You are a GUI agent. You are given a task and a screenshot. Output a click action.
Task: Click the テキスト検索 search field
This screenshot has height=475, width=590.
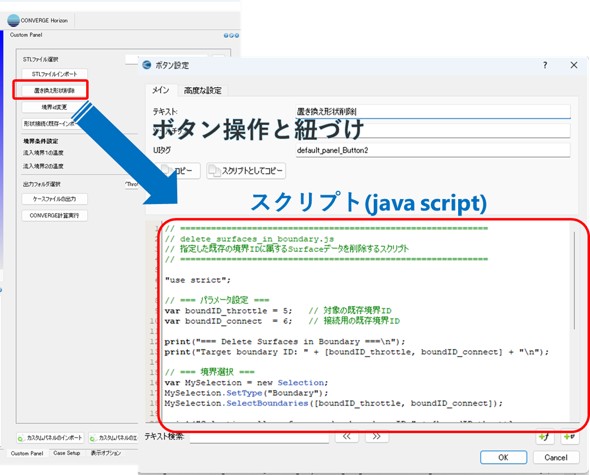point(259,437)
